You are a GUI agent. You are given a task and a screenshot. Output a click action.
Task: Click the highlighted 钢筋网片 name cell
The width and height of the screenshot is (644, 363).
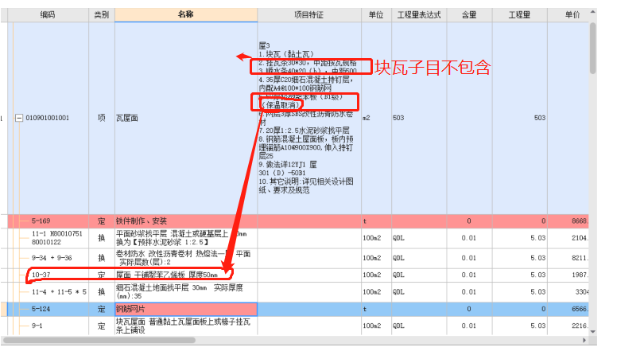click(x=186, y=309)
